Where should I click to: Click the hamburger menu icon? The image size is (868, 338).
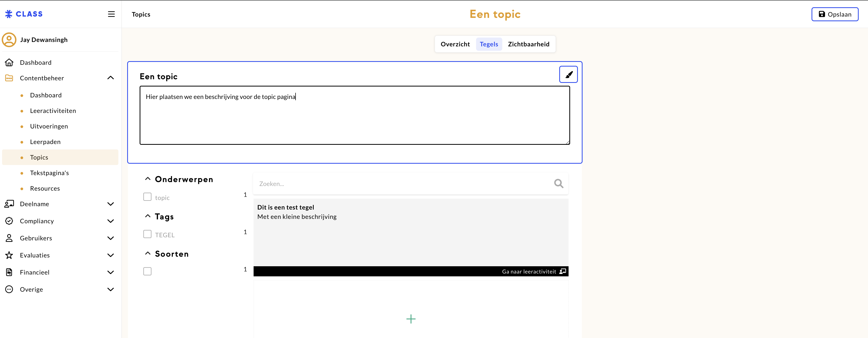pos(111,14)
